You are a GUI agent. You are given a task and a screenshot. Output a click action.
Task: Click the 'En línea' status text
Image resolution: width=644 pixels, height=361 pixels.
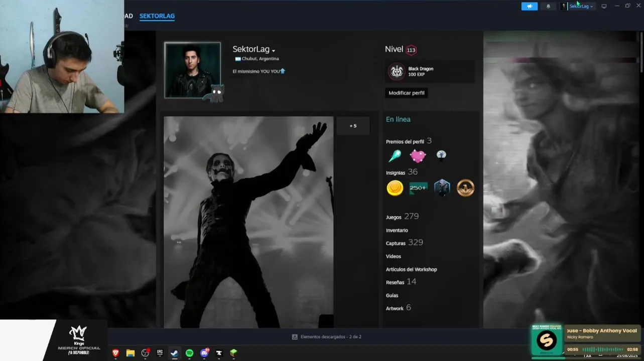pyautogui.click(x=398, y=119)
